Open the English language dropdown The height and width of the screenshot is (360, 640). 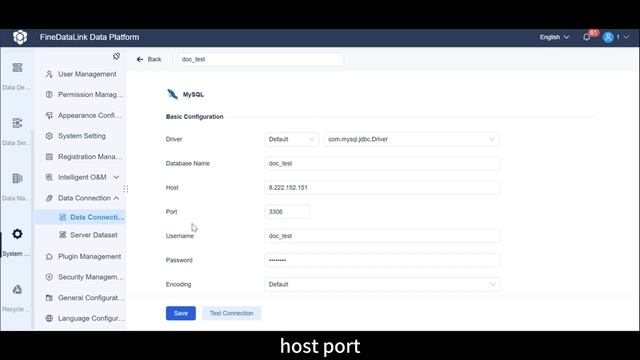tap(554, 37)
